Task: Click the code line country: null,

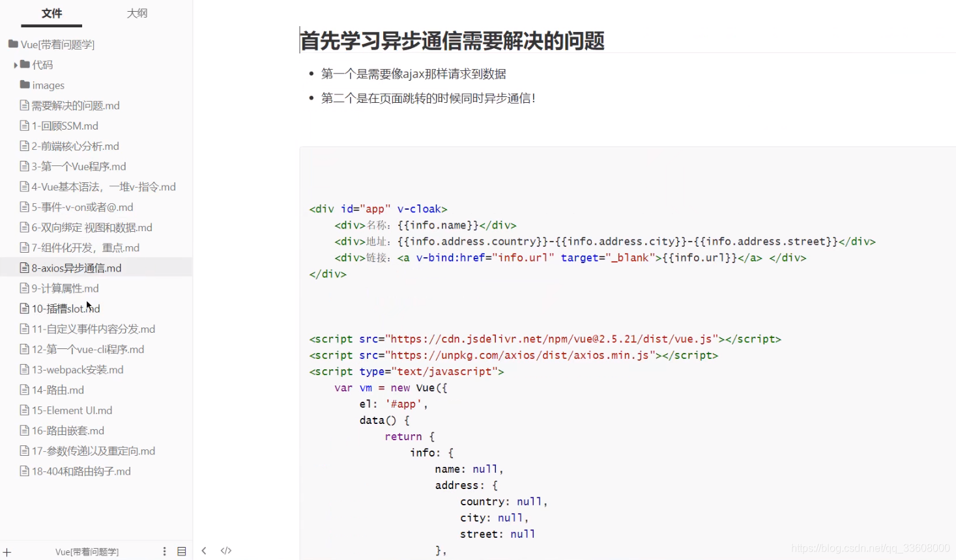Action: point(504,502)
